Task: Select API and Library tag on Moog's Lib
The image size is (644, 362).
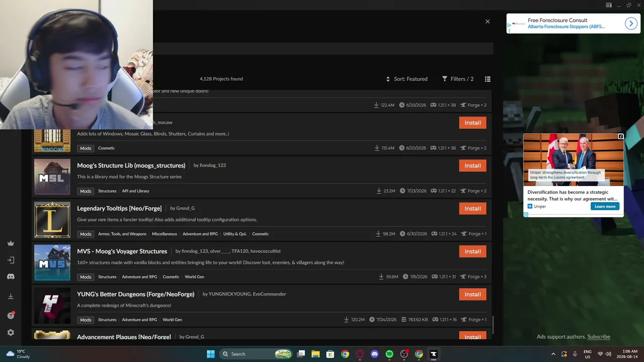Action: pyautogui.click(x=135, y=191)
